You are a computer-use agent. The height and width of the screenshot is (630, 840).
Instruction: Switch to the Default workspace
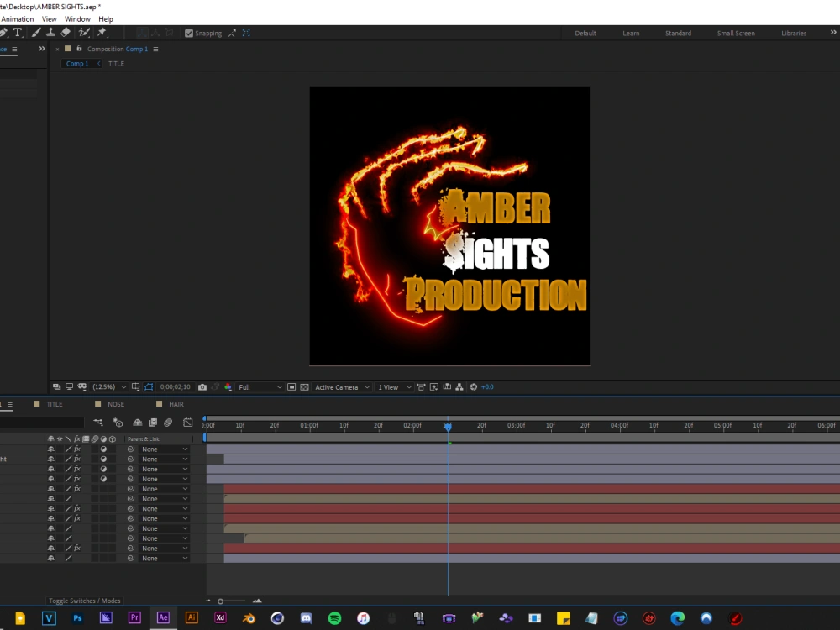click(585, 34)
